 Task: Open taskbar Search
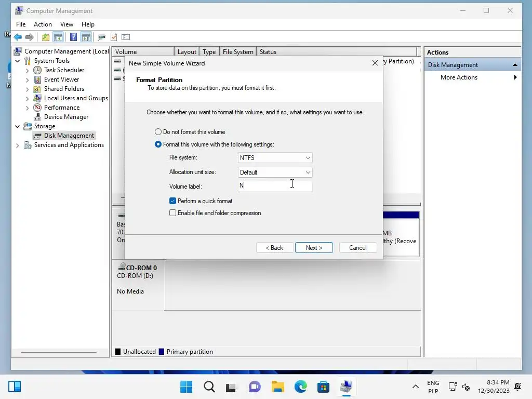point(209,387)
